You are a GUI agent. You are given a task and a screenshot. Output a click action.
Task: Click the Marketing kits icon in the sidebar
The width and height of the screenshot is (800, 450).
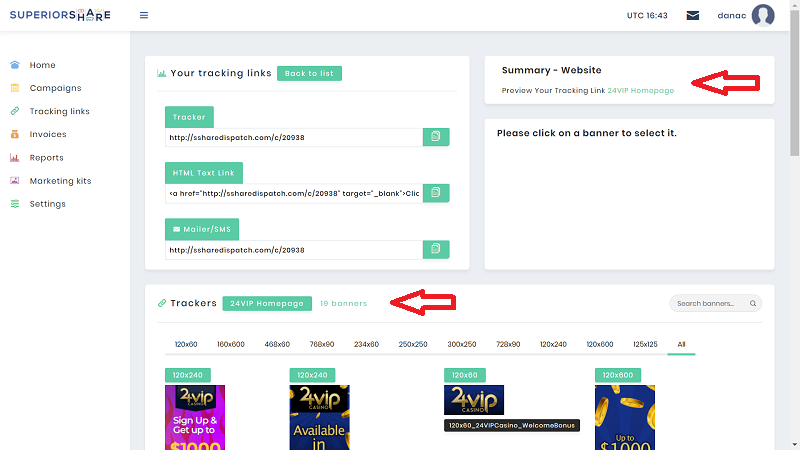tap(15, 181)
